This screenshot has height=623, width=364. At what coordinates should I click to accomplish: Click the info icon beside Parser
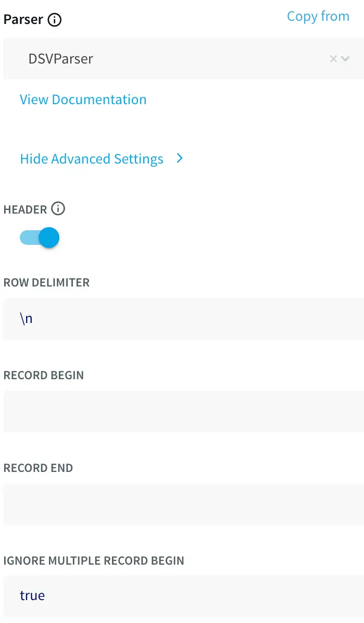tap(55, 20)
